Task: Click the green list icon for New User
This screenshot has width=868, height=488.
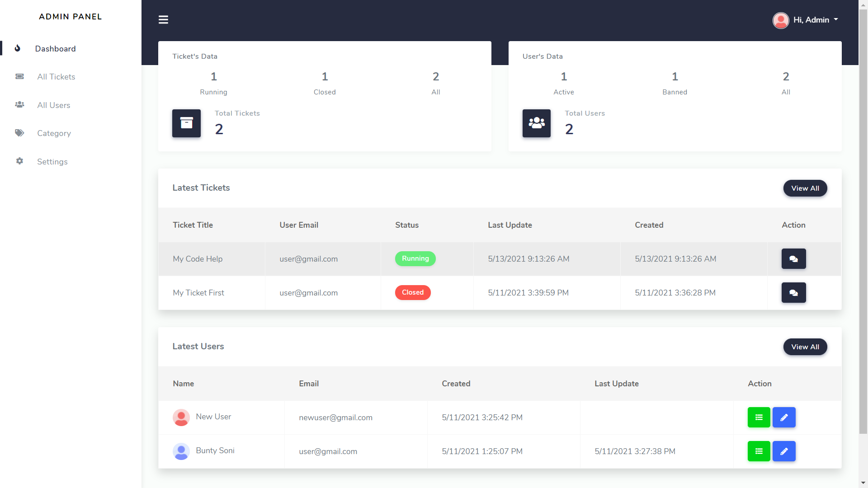Action: tap(759, 417)
